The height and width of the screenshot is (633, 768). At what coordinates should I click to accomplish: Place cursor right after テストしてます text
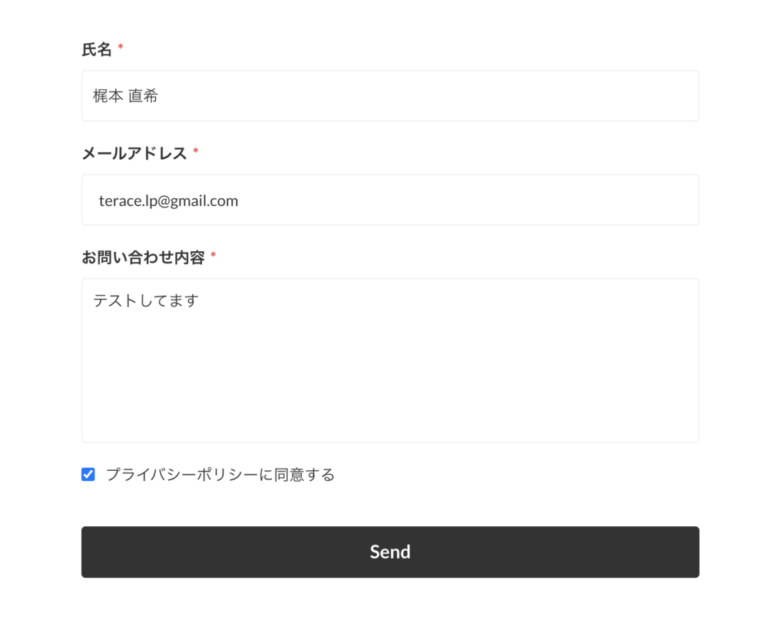[x=201, y=300]
